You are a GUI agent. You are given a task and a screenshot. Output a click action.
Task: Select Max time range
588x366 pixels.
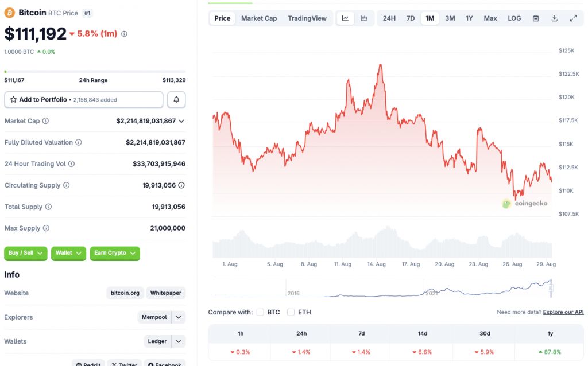tap(490, 18)
